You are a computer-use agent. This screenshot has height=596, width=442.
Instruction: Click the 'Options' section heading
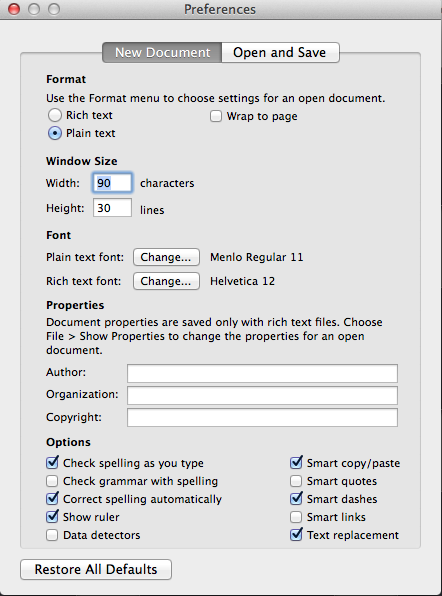pos(68,442)
